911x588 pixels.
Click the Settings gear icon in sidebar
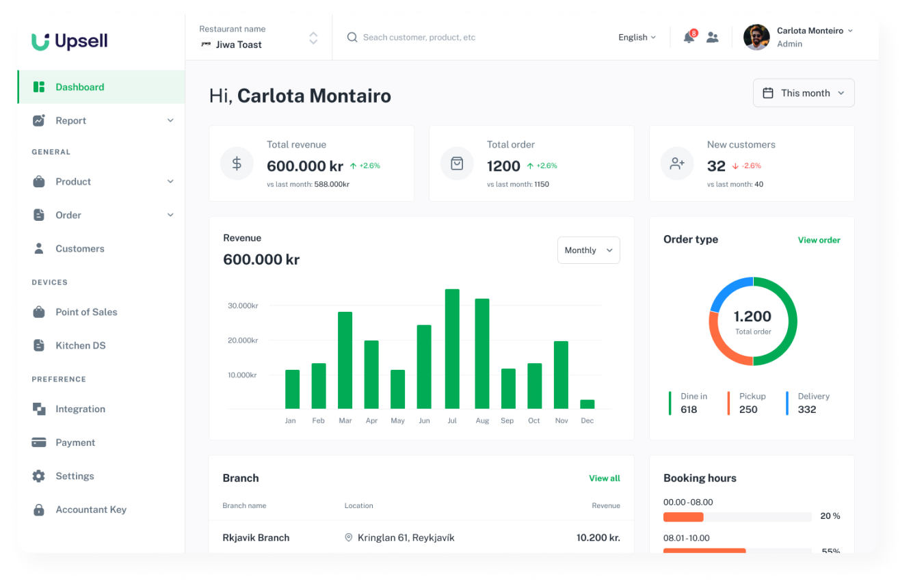click(39, 476)
